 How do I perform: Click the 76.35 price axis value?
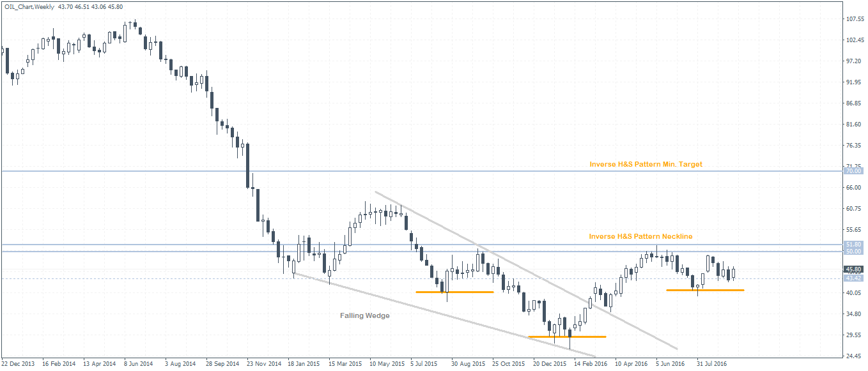pyautogui.click(x=854, y=146)
